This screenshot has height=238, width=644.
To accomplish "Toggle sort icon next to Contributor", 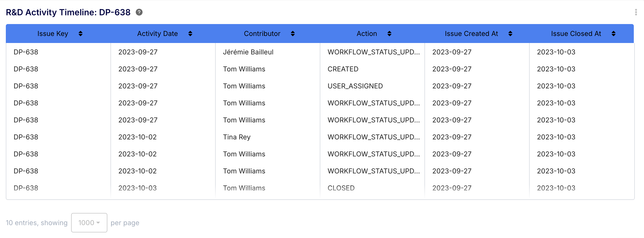I will click(293, 34).
